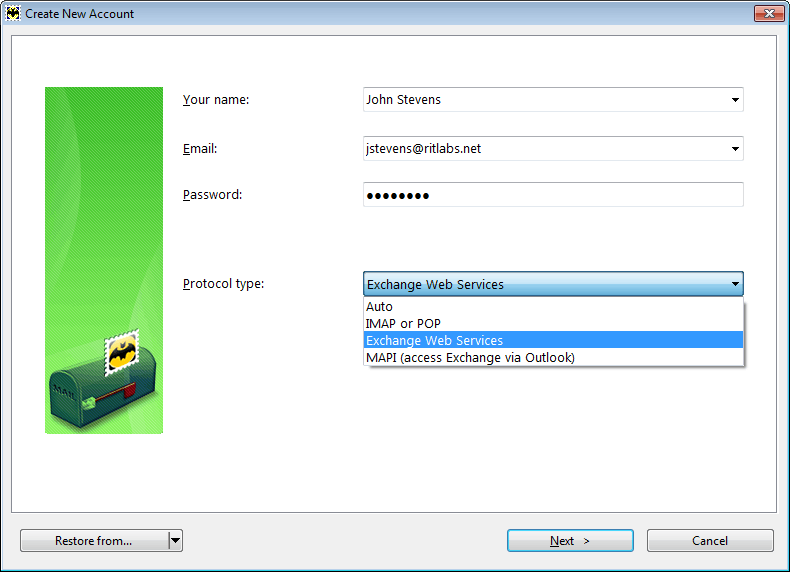Screen dimensions: 790x572
Task: Click the Protocol type label
Action: tap(223, 284)
